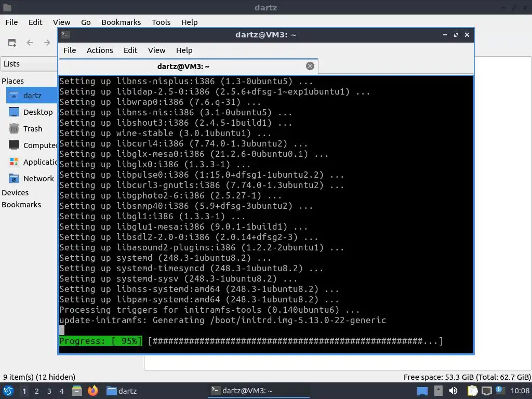
Task: Open View menu in file manager
Action: [61, 22]
